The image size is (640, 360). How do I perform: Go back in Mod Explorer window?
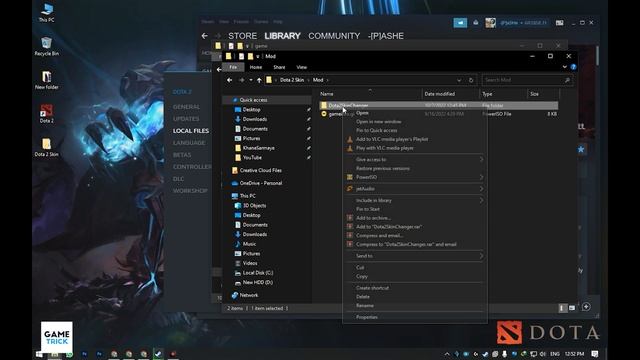(229, 80)
